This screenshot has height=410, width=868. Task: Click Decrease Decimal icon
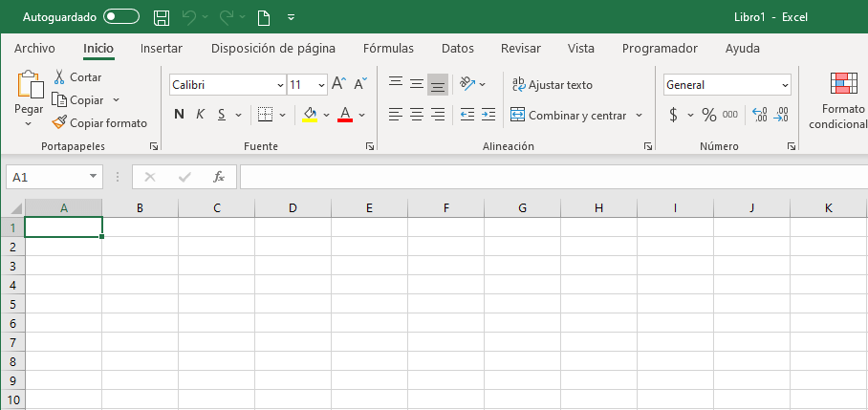click(x=781, y=115)
